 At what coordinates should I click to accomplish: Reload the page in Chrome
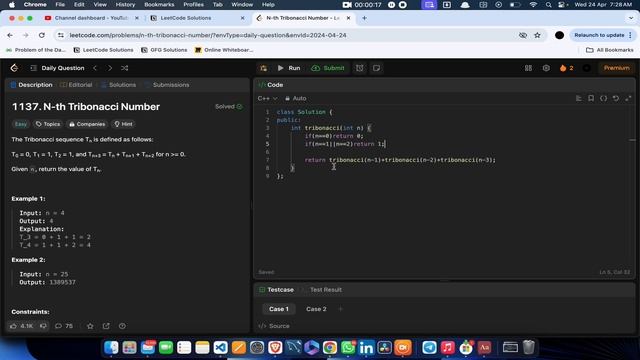pos(42,36)
